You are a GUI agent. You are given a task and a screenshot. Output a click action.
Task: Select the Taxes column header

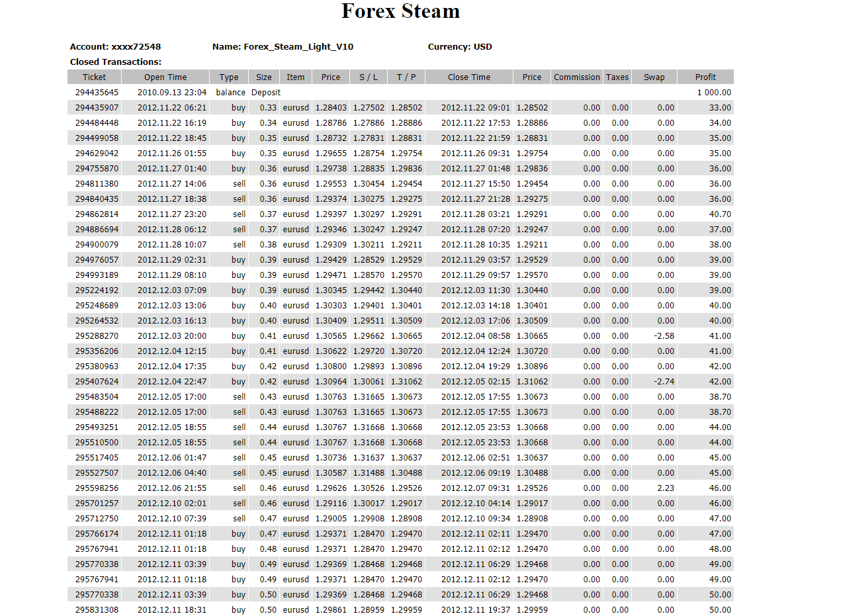[x=617, y=77]
